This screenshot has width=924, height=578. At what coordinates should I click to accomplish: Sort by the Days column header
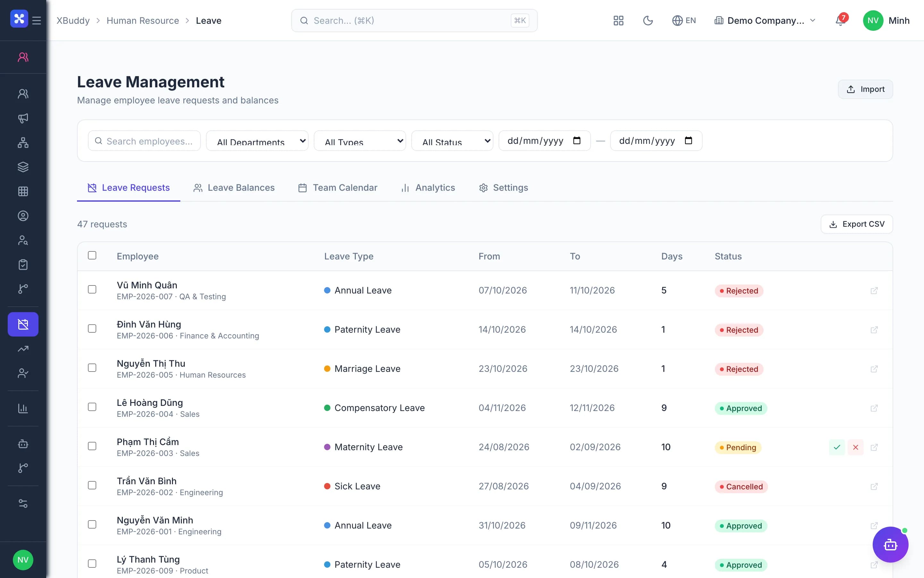click(x=672, y=257)
